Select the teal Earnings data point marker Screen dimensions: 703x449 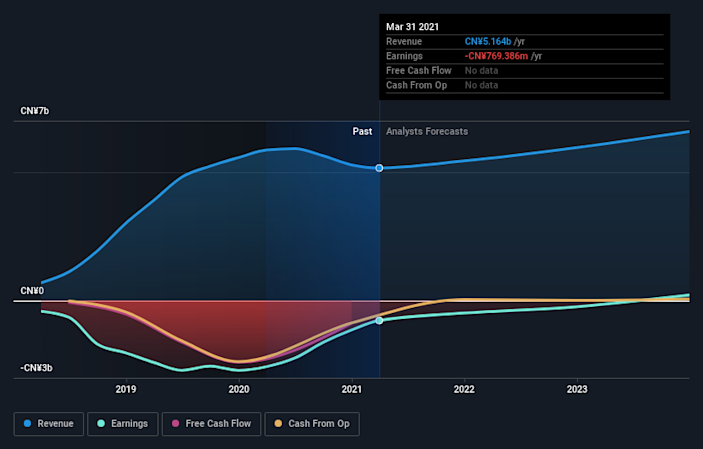pos(379,320)
